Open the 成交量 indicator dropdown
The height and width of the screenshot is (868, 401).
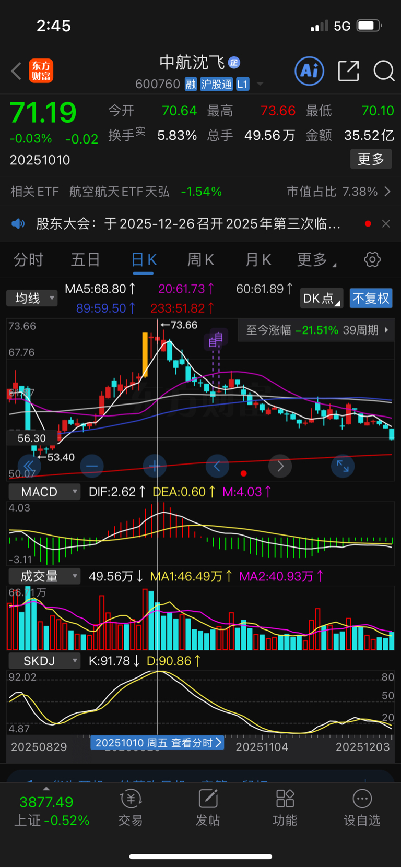click(44, 576)
